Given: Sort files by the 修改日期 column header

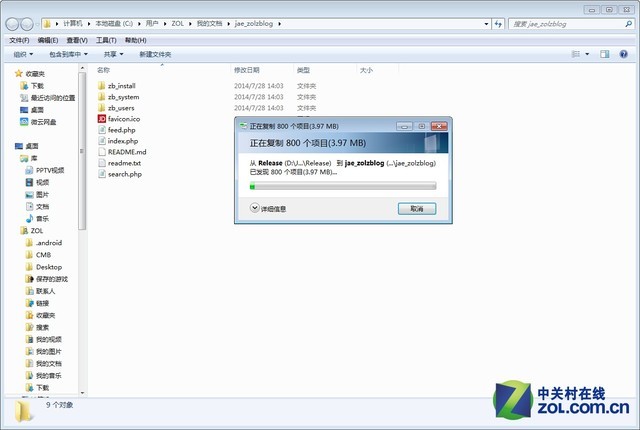Looking at the screenshot, I should tap(246, 70).
